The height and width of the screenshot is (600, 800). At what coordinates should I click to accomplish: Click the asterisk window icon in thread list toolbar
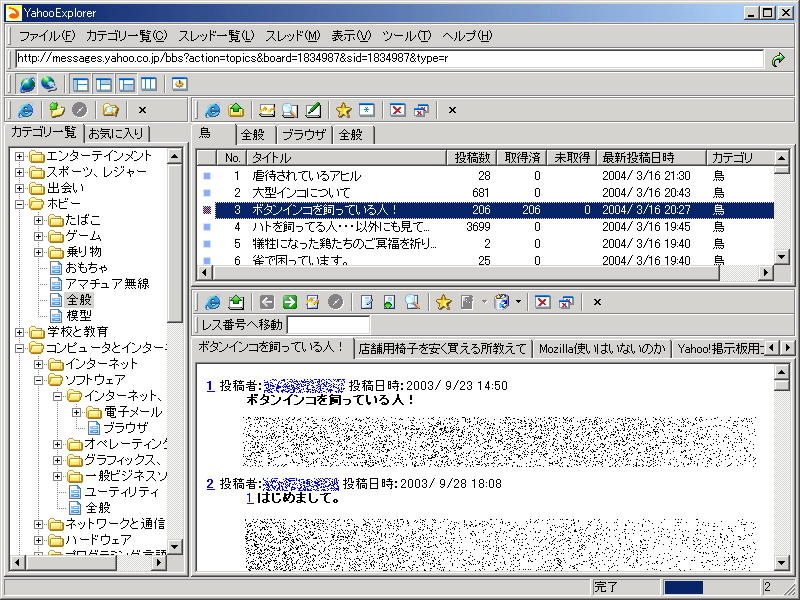(x=366, y=110)
